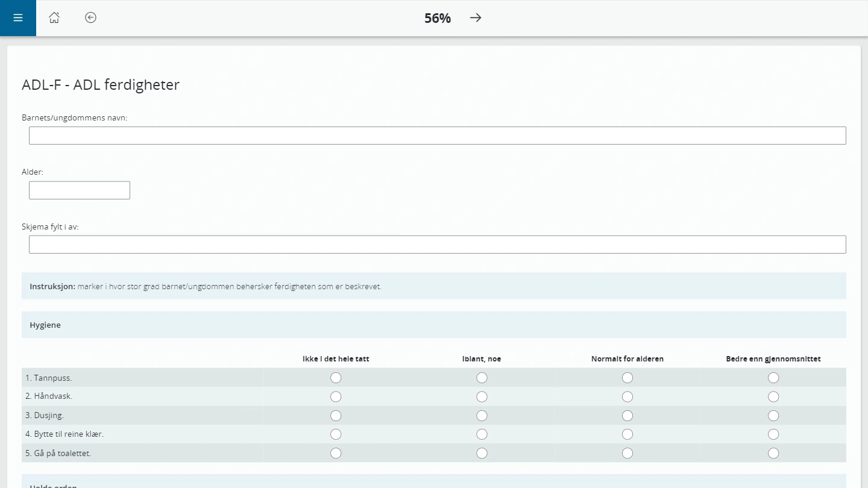The height and width of the screenshot is (488, 868).
Task: Click the Bedre enn gjennomsnittet column header
Action: coord(773,358)
